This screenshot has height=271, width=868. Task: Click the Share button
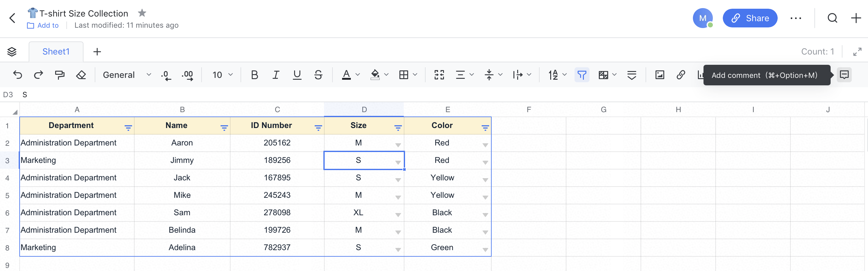(750, 18)
